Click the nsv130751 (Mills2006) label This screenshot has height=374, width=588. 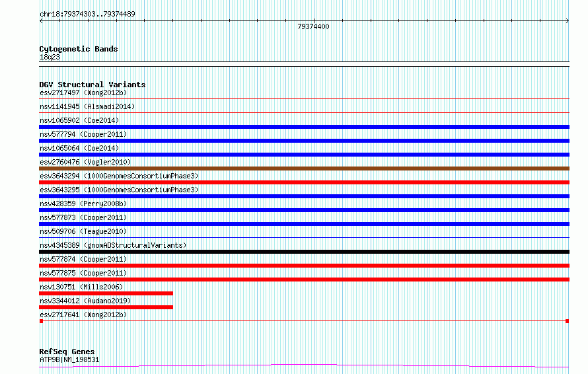(81, 287)
